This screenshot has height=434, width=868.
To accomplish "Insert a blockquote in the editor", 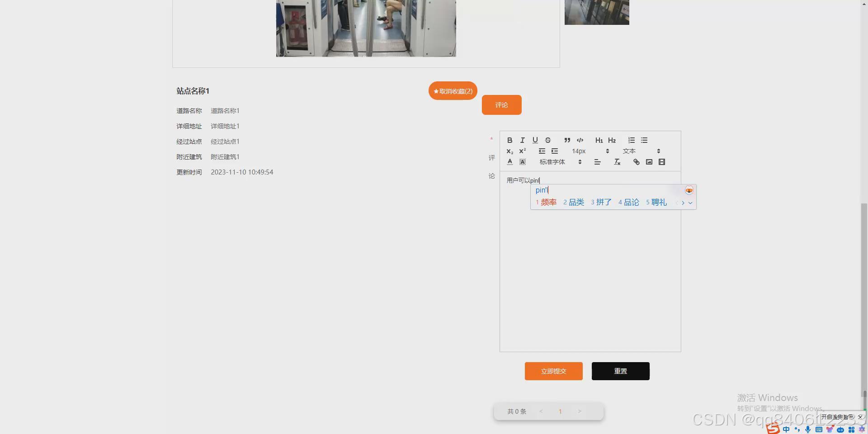I will (567, 140).
